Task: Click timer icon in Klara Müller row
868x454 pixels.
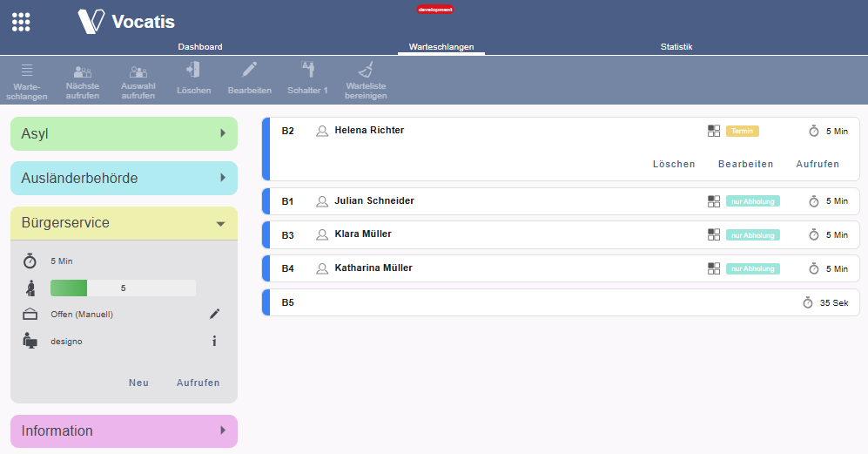Action: (x=814, y=235)
